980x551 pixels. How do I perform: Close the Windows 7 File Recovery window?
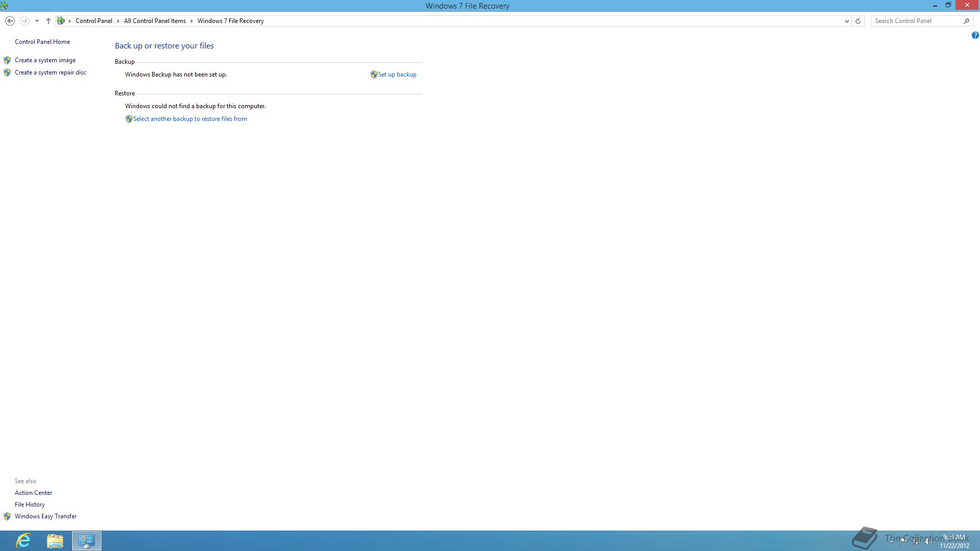967,5
